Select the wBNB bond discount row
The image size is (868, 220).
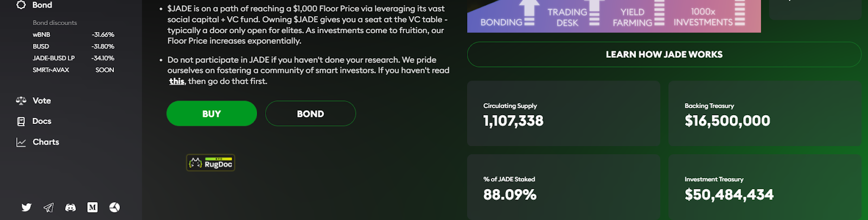pyautogui.click(x=73, y=35)
